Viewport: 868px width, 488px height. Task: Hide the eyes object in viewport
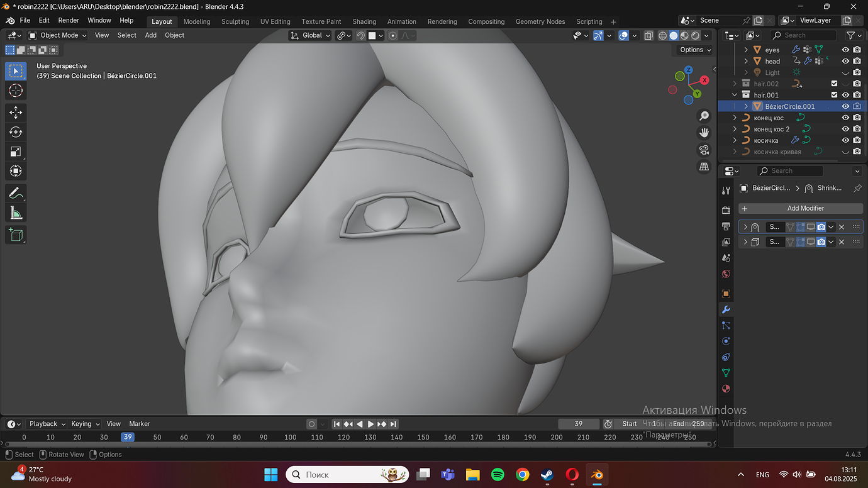pyautogui.click(x=845, y=50)
